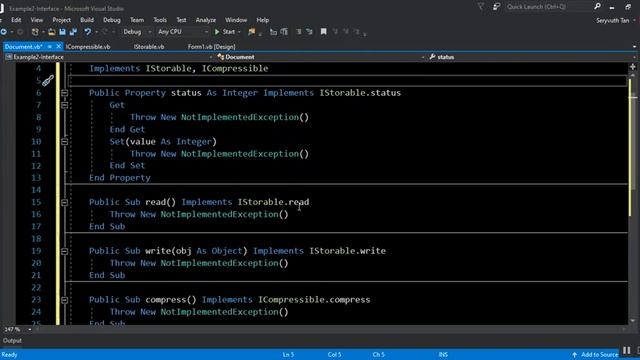This screenshot has height=360, width=640.
Task: Click the scrollbar down arrow in the editor
Action: point(633,321)
